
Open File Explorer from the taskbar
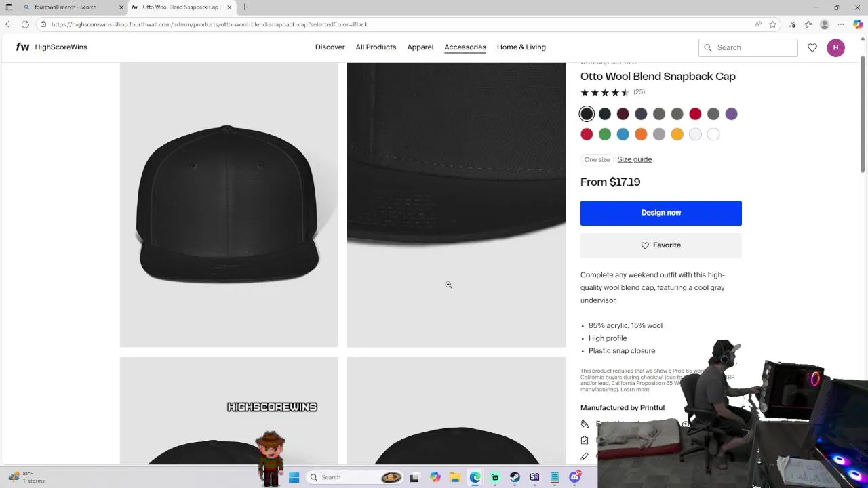coord(455,477)
